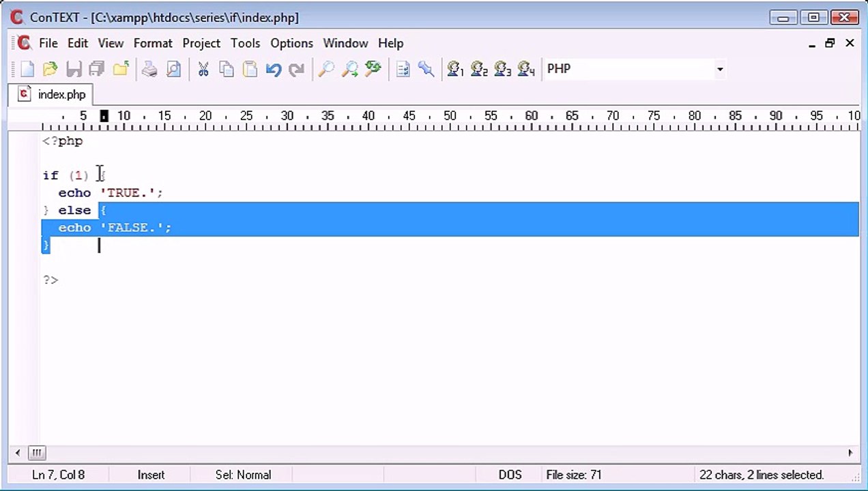This screenshot has height=491, width=868.
Task: Open the PHP highlighter dropdown
Action: [x=719, y=69]
